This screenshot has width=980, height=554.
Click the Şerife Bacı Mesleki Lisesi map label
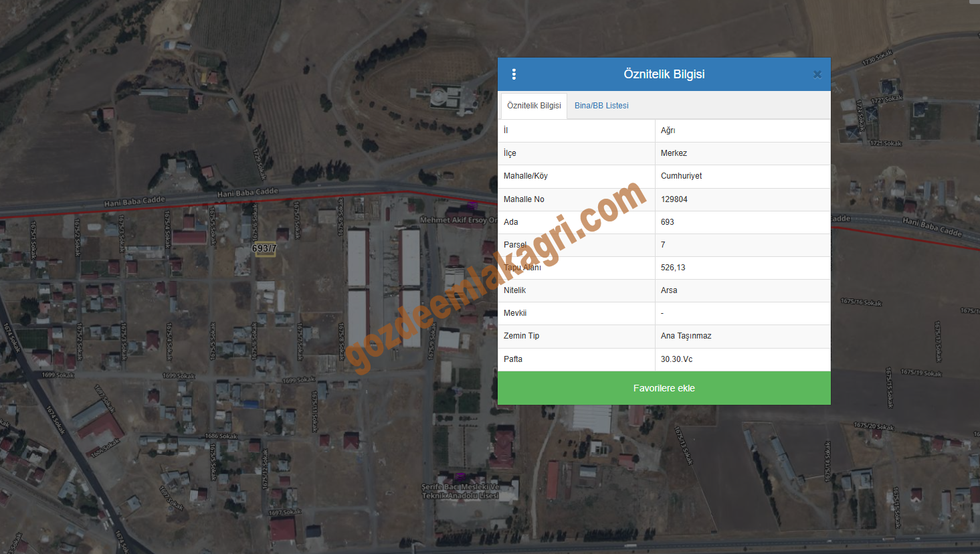(x=460, y=491)
